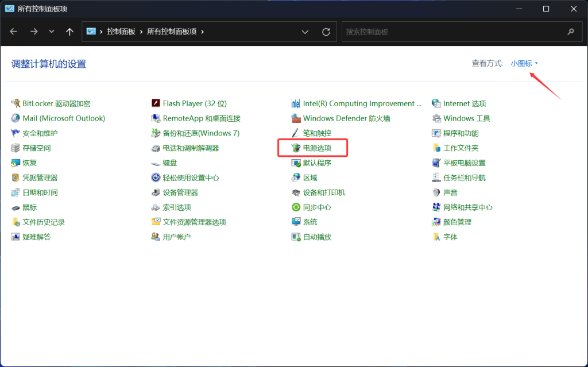Click the Windows 工具 link
The height and width of the screenshot is (367, 588).
tap(466, 118)
